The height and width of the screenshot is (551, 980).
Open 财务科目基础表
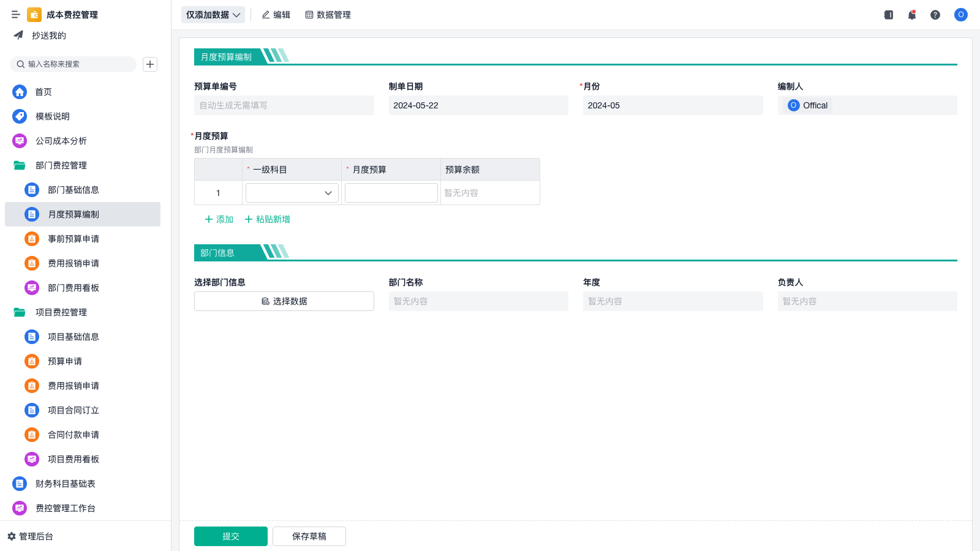click(83, 484)
